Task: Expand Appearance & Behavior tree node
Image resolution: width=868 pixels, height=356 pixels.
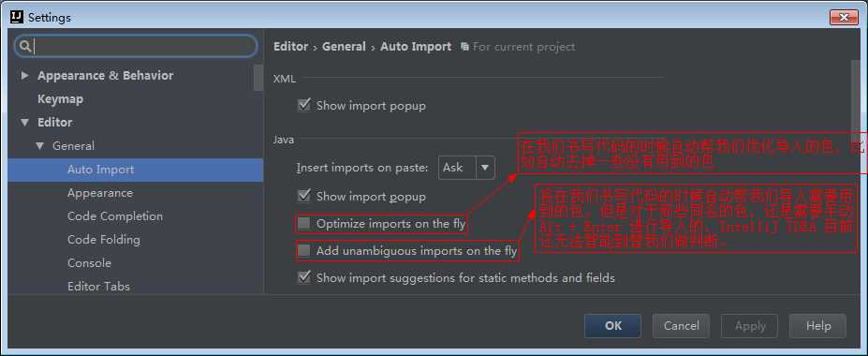Action: 24,75
